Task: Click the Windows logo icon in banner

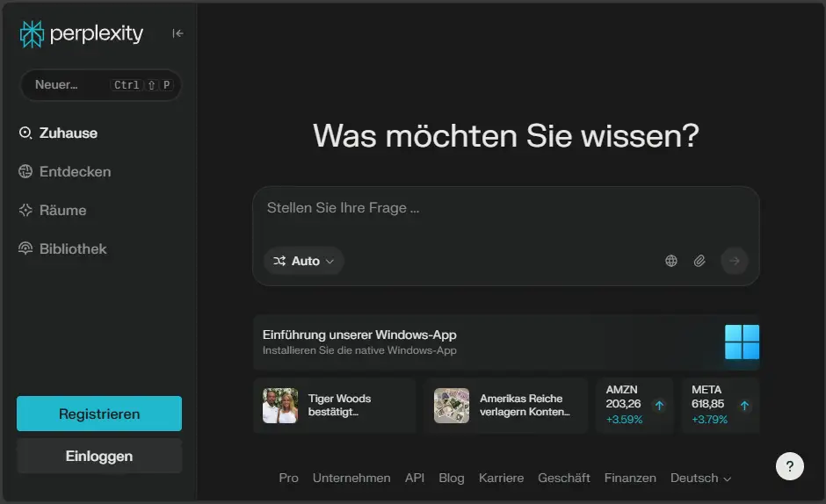Action: [x=742, y=342]
